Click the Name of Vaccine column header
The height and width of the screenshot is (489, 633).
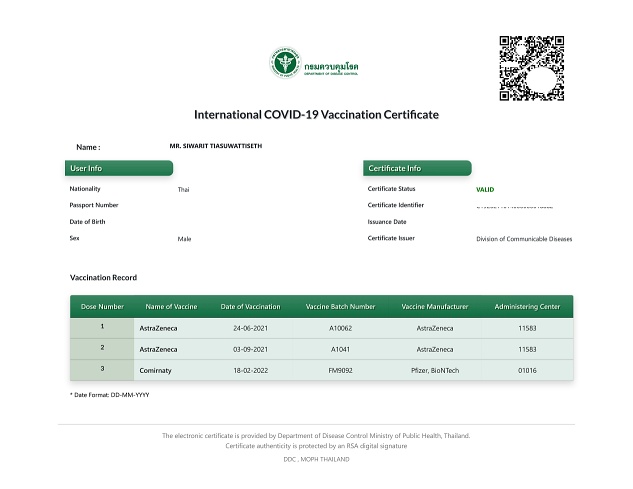coord(171,306)
